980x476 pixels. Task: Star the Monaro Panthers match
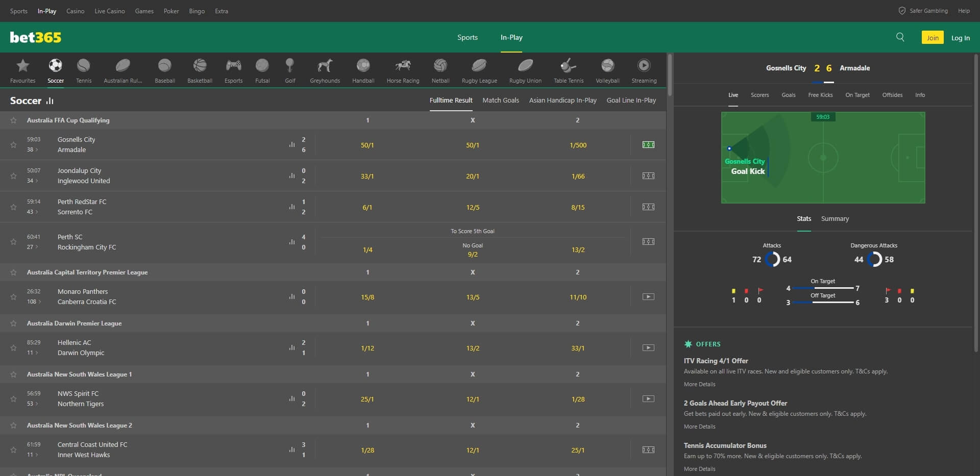click(x=13, y=296)
